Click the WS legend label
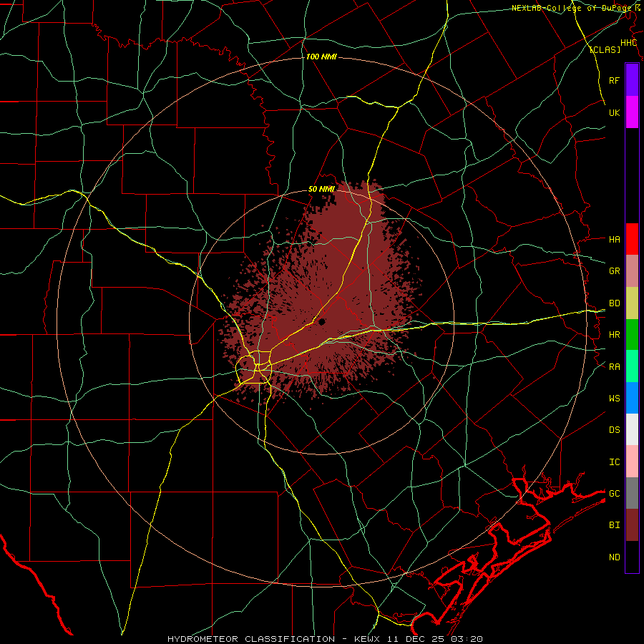Screen dimensions: 644x644 pyautogui.click(x=614, y=399)
